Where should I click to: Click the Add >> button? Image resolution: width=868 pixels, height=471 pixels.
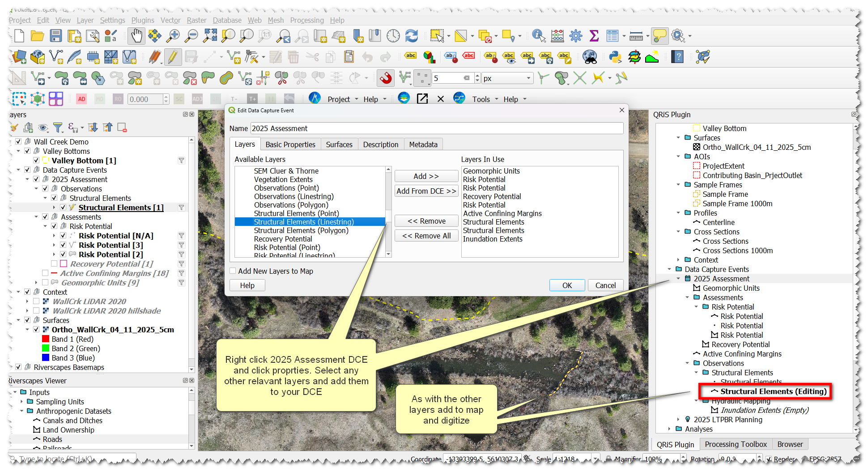tap(426, 176)
